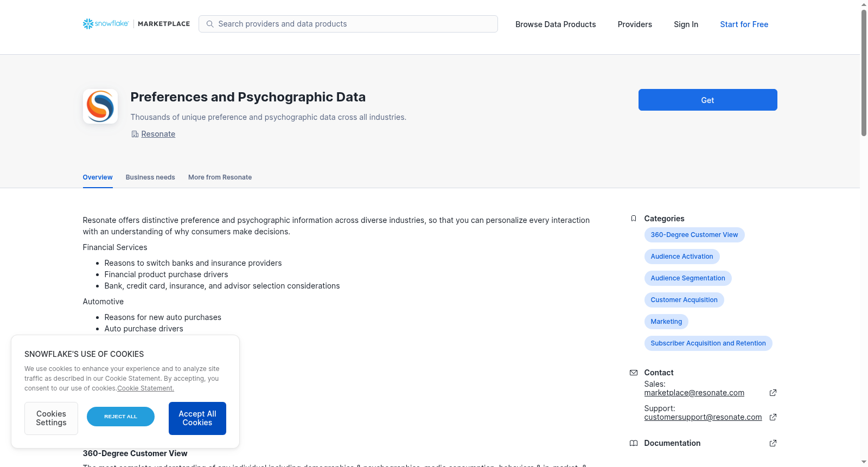Screen dimensions: 868x467
Task: Click the scrollbar down arrow
Action: coord(864,462)
